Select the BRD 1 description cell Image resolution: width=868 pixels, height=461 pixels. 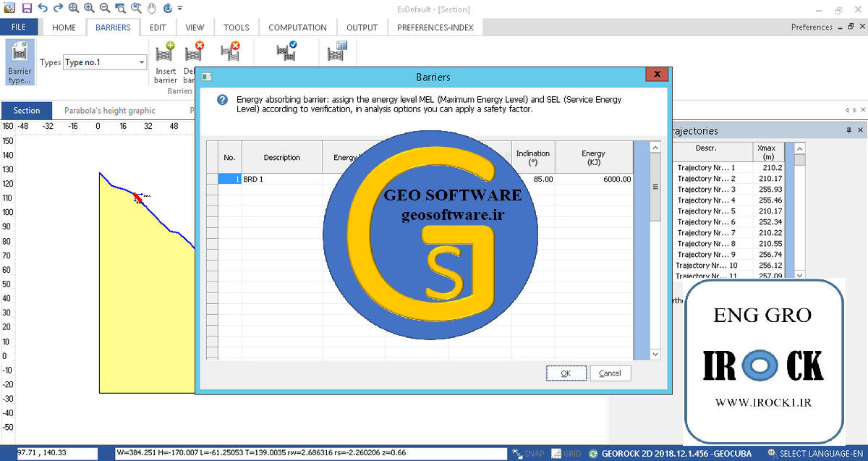click(x=281, y=179)
